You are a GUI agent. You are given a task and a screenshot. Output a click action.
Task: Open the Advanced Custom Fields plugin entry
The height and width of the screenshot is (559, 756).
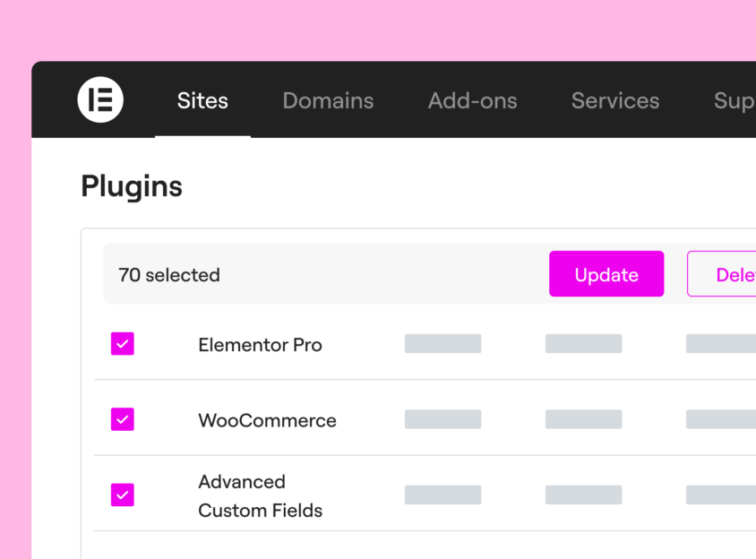coord(260,495)
